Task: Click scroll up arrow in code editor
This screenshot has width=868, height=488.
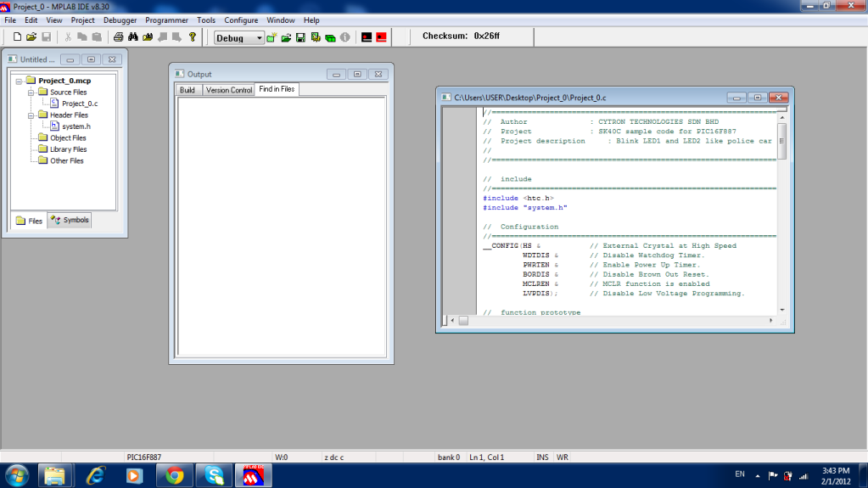Action: [782, 117]
